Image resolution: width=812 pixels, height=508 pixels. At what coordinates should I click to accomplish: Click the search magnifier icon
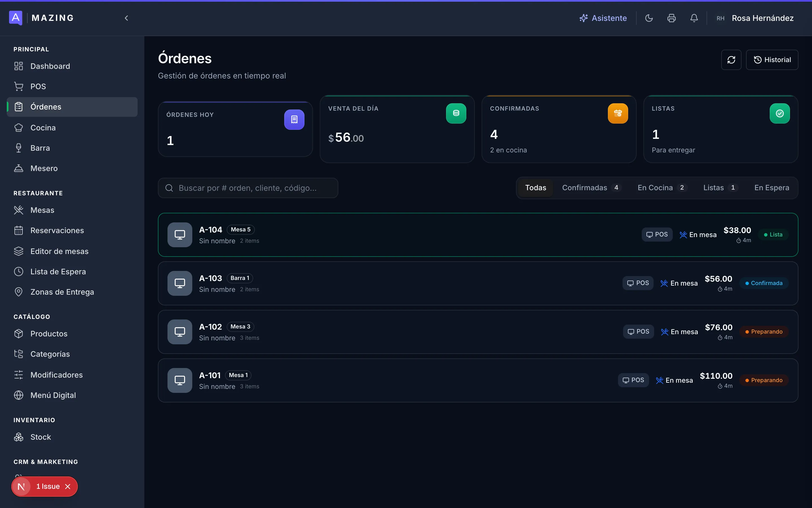pyautogui.click(x=169, y=188)
